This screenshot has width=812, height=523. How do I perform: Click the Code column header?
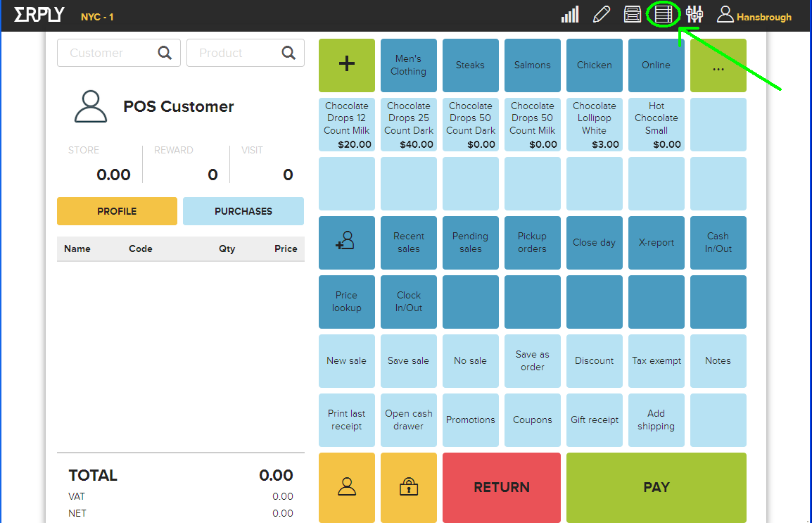tap(140, 248)
